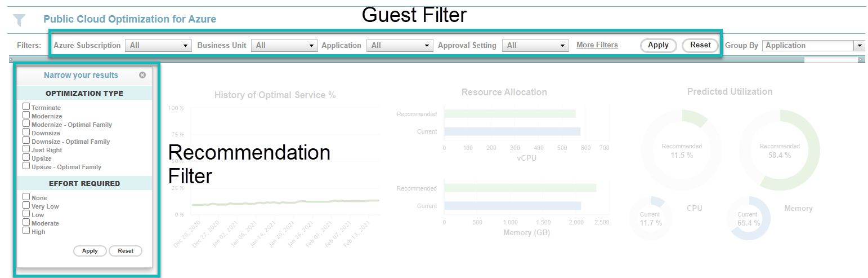
Task: Open the More Filters link
Action: (597, 45)
